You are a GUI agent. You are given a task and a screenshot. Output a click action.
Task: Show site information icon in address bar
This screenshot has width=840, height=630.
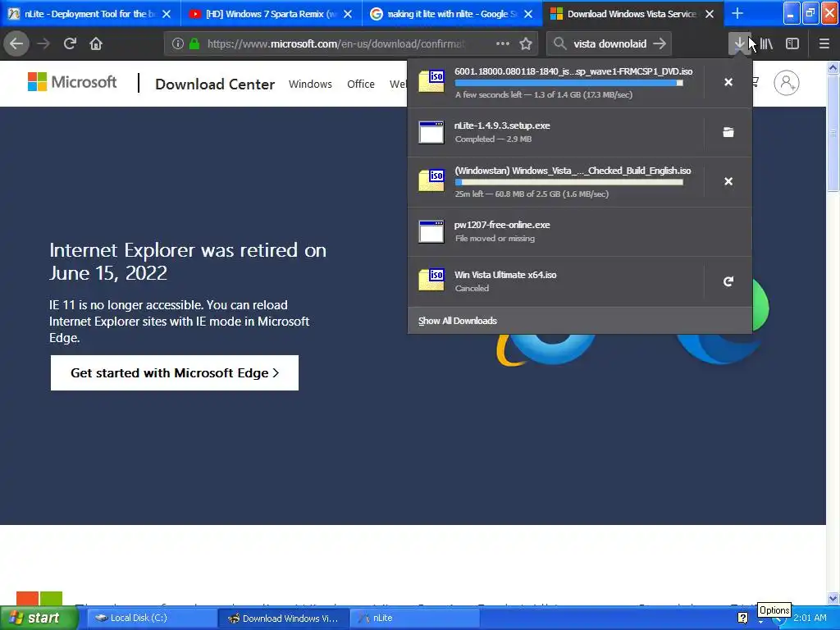(x=178, y=44)
